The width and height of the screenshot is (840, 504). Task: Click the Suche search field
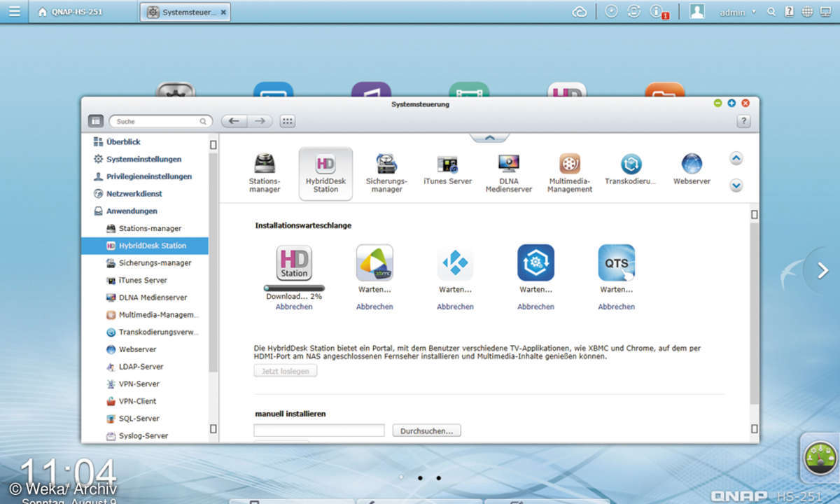tap(160, 121)
